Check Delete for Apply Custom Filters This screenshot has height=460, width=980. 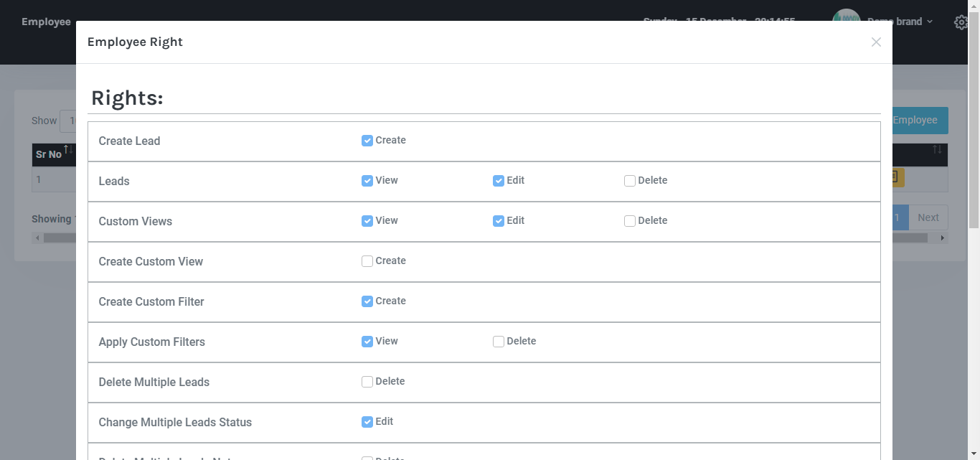click(499, 342)
